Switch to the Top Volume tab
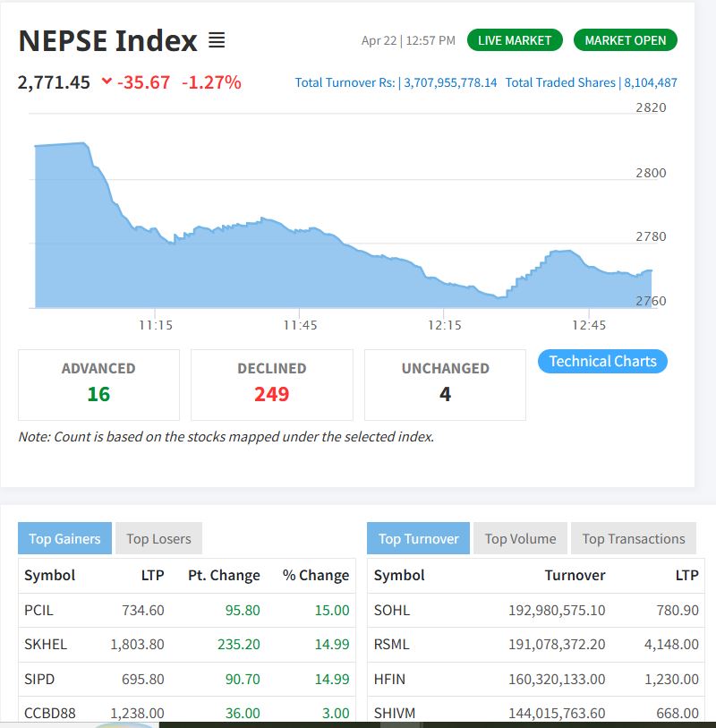The image size is (716, 728). pyautogui.click(x=520, y=538)
